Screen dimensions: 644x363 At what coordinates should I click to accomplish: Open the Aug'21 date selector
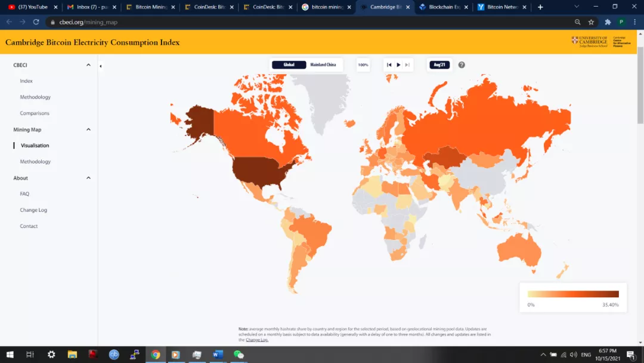tap(439, 64)
